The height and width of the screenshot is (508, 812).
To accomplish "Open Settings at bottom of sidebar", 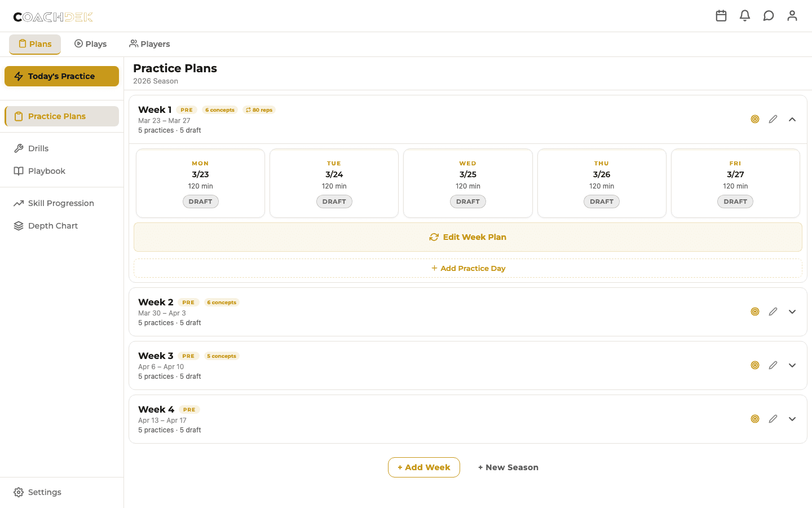I will (37, 492).
